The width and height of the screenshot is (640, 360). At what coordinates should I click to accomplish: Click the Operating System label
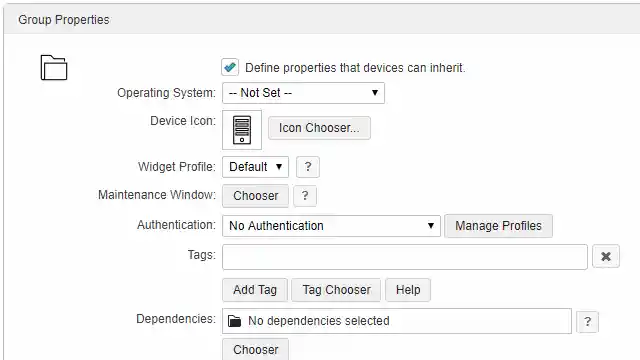click(166, 93)
